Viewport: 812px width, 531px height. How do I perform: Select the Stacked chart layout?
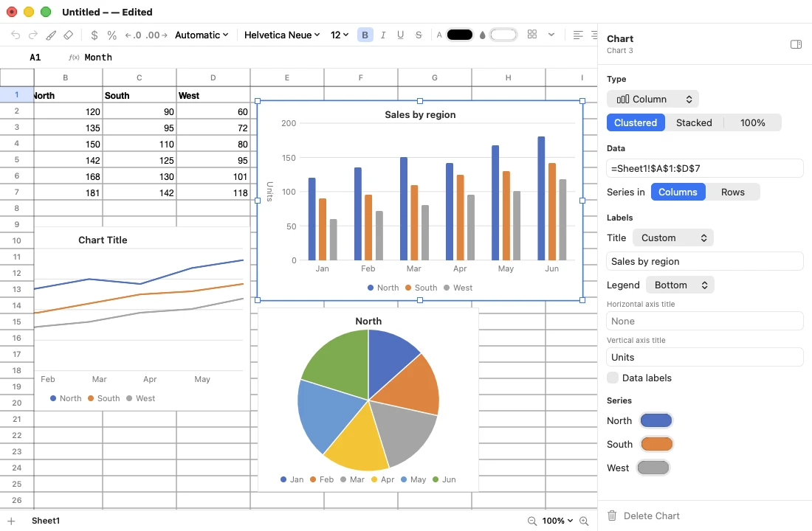pyautogui.click(x=694, y=122)
